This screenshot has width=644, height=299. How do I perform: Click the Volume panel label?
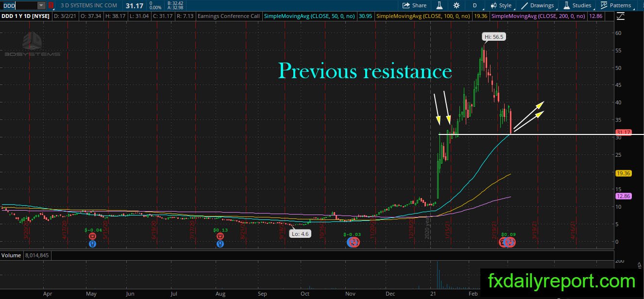coord(11,255)
